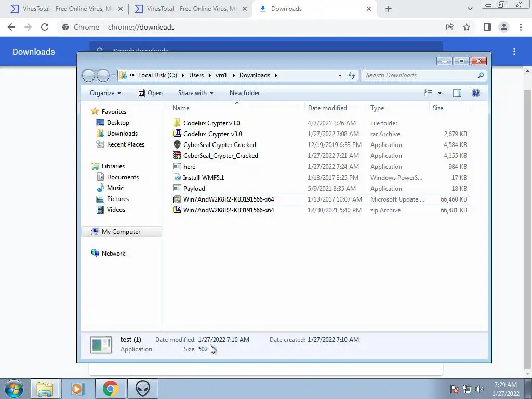Click the Explorer back navigation button
This screenshot has width=532, height=399.
88,75
